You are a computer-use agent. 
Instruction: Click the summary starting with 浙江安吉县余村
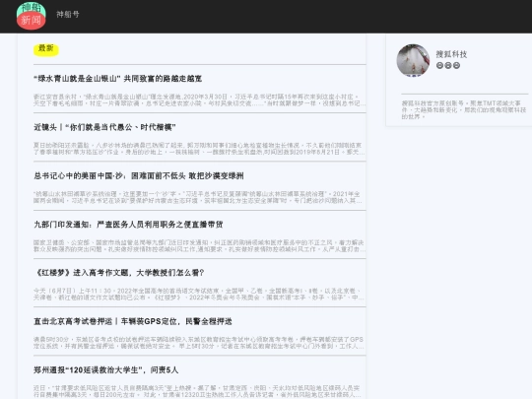click(199, 100)
